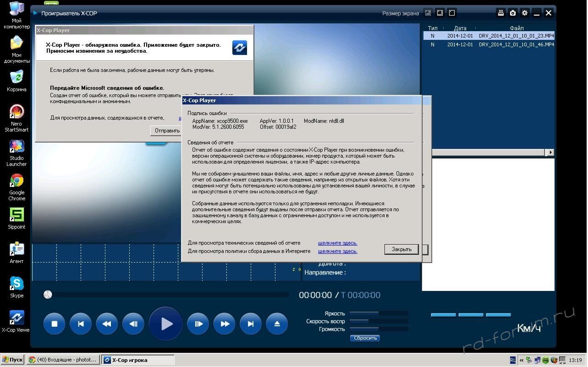Start playback with the large Play button
This screenshot has height=367, width=588.
click(x=166, y=324)
